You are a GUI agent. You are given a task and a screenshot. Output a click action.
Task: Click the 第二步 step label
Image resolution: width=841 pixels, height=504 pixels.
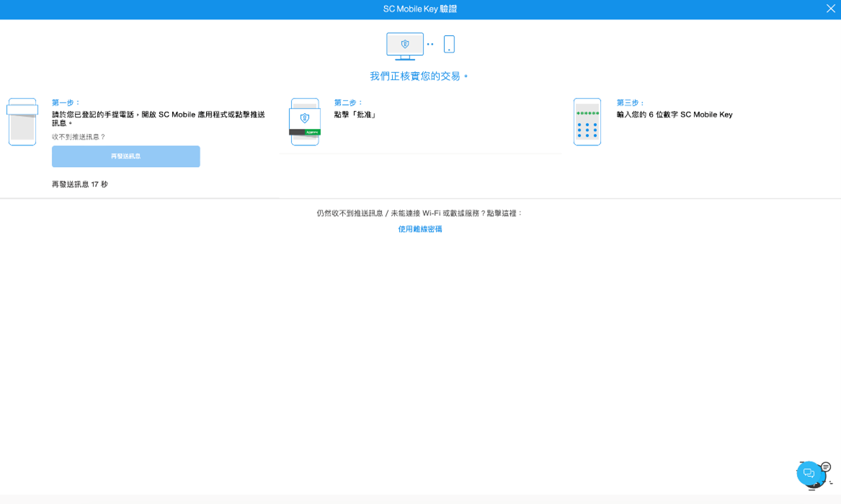pos(349,102)
